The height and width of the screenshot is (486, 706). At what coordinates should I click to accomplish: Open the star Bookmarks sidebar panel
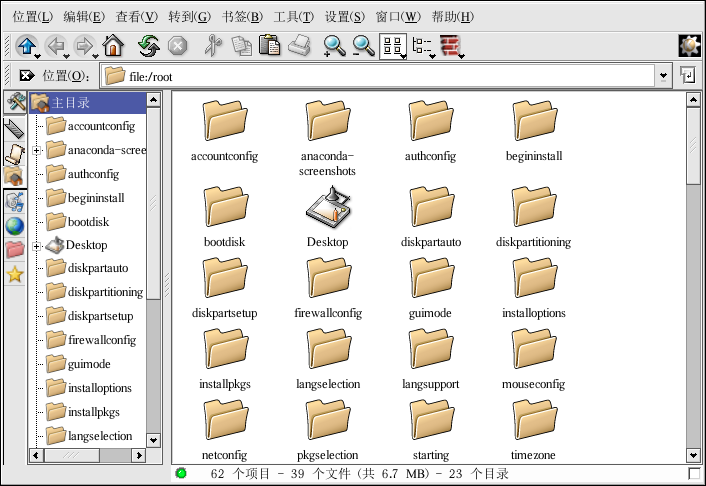pos(15,275)
